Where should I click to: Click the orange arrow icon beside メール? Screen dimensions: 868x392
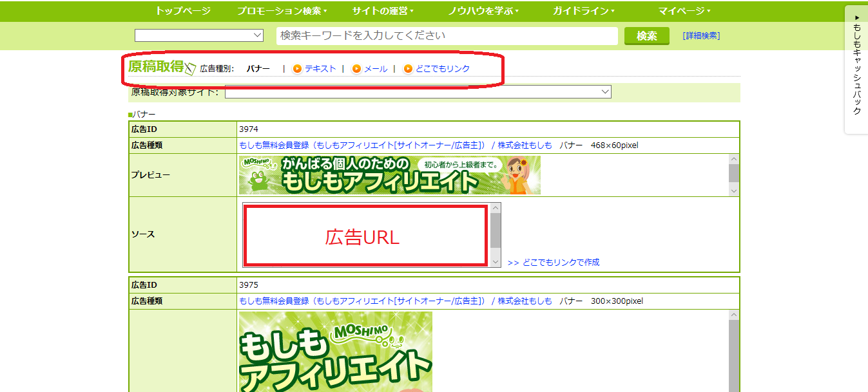(356, 69)
